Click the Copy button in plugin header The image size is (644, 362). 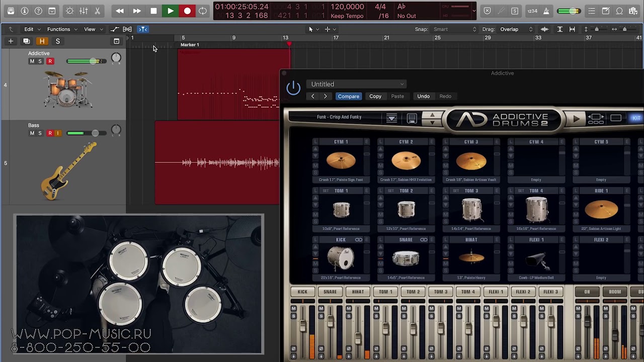[x=375, y=96]
